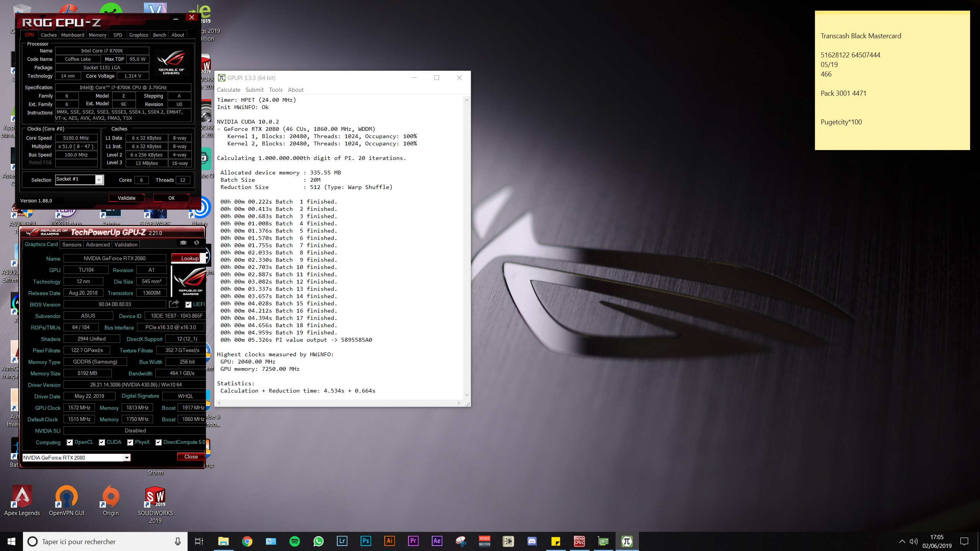This screenshot has height=551, width=980.
Task: Click the BIOS export share icon in GPU-Z
Action: pos(174,304)
